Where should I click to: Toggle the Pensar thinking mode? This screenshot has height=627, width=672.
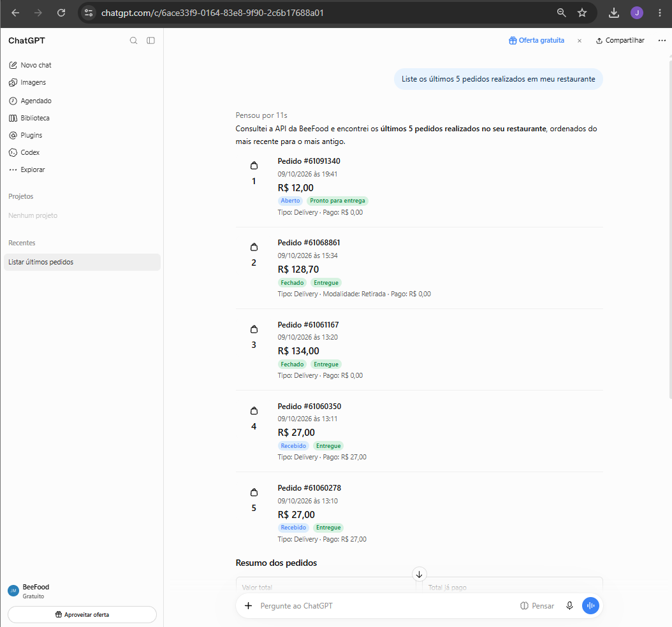pos(537,605)
